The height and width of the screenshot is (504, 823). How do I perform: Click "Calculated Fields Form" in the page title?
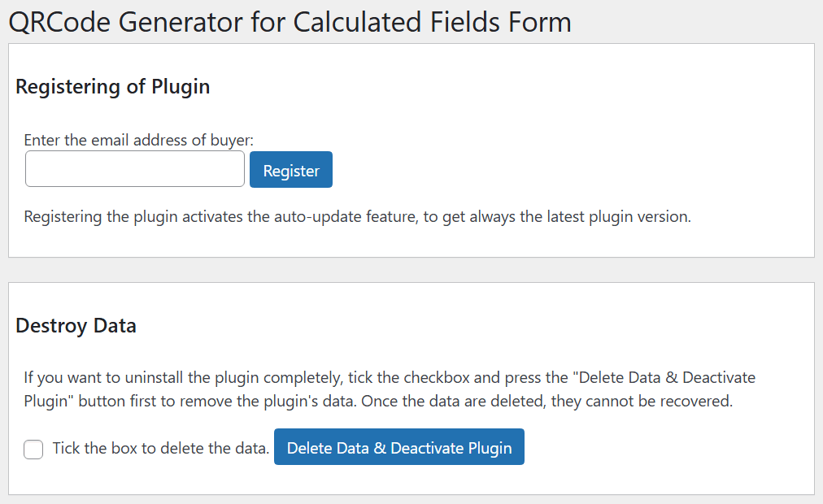(432, 22)
